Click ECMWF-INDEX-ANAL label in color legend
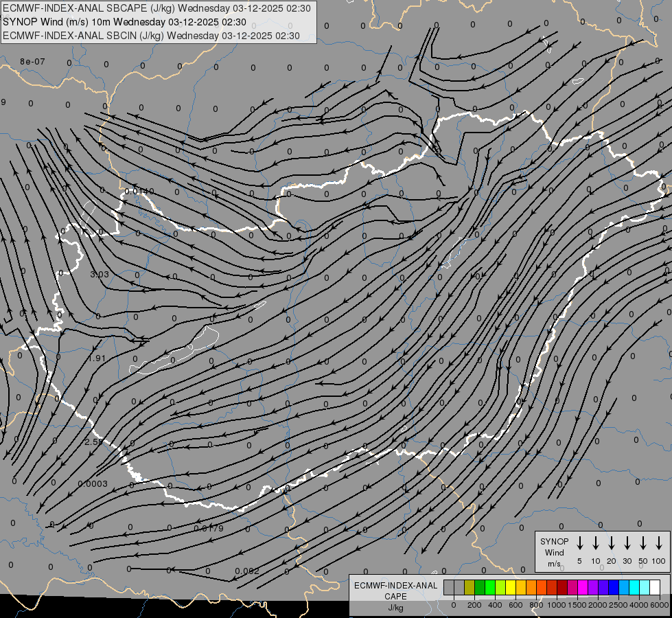Viewport: 672px width, 618px height. (395, 586)
